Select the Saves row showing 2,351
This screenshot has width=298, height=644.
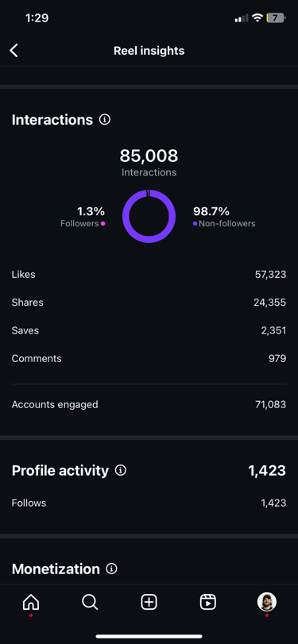click(149, 330)
